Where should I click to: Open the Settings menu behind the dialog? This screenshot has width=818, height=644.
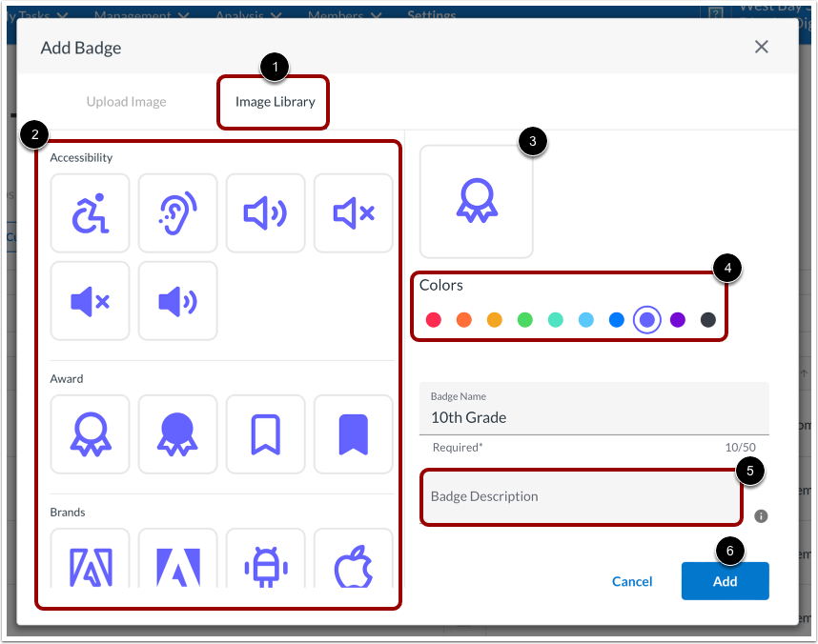432,15
